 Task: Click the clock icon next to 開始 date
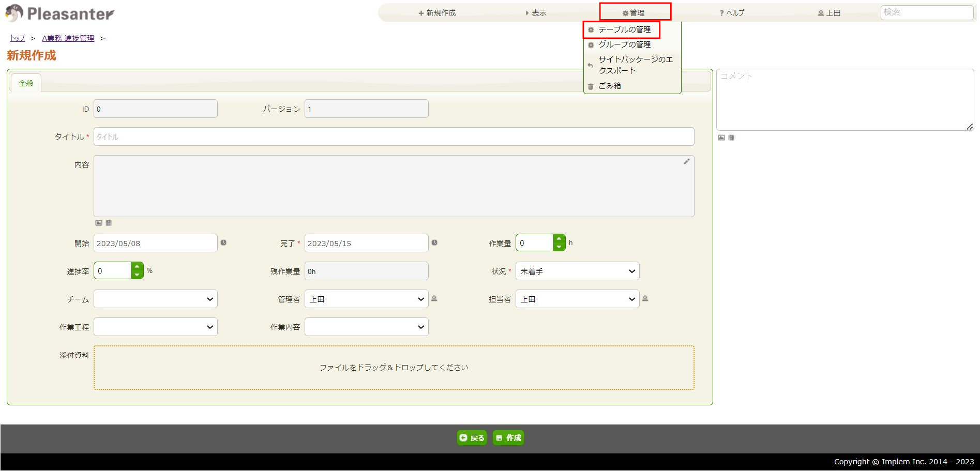pyautogui.click(x=223, y=243)
